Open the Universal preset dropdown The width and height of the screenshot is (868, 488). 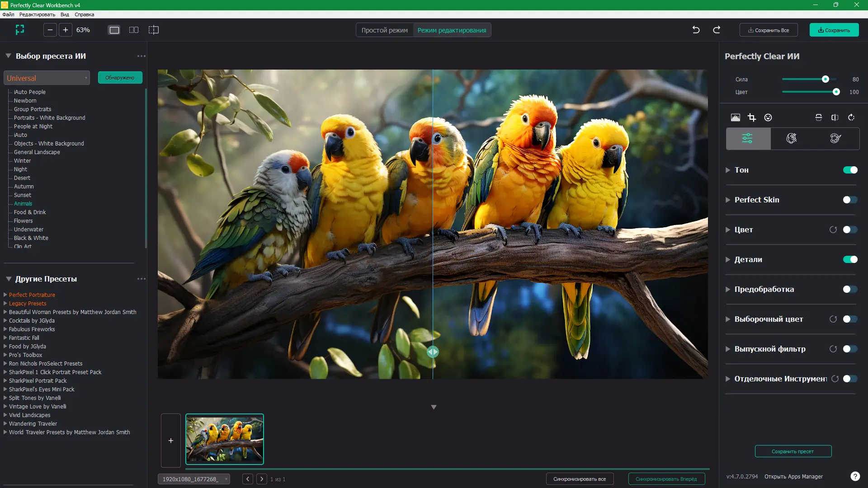pyautogui.click(x=47, y=78)
